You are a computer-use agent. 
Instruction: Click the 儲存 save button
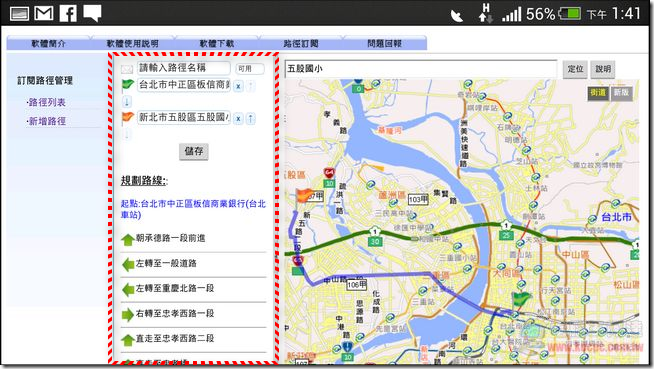coord(194,151)
